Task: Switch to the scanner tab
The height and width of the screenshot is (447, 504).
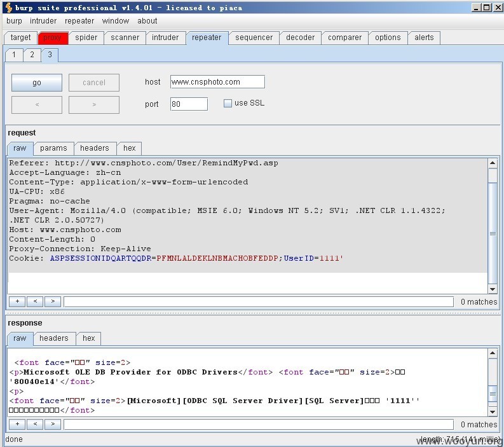Action: [x=125, y=38]
